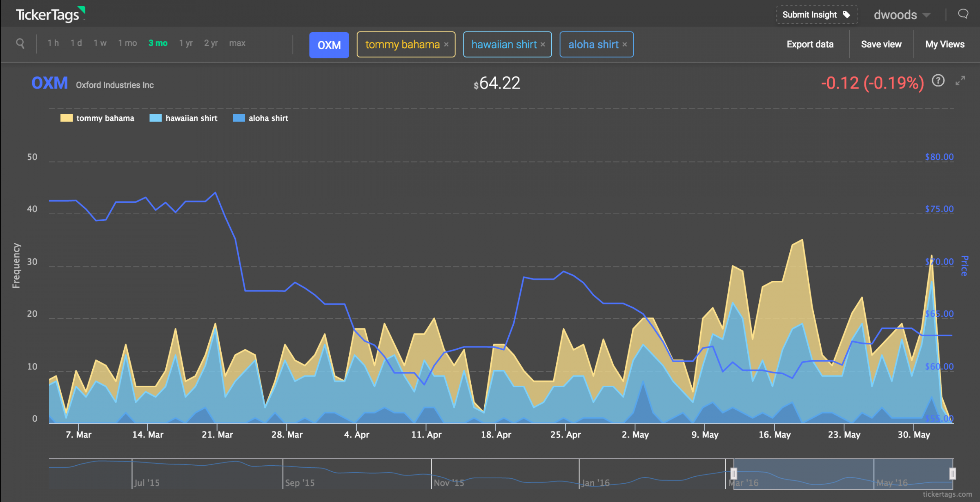Click the OXM ticker symbol heading

pyautogui.click(x=50, y=83)
